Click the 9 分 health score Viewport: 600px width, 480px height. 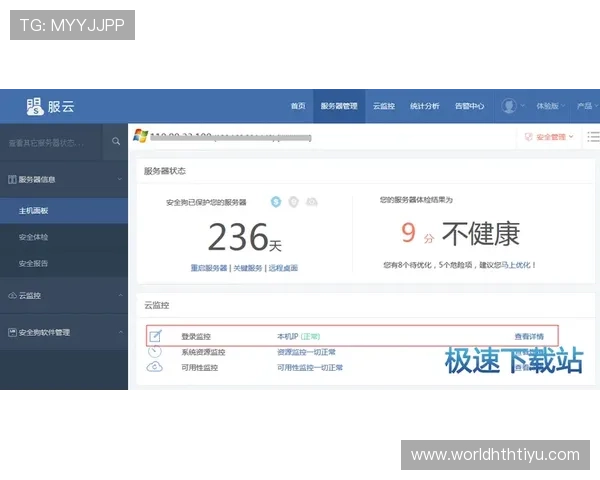(x=417, y=233)
